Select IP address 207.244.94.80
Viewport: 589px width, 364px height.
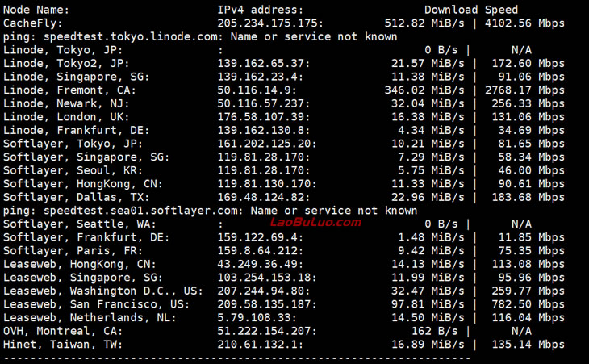(264, 291)
